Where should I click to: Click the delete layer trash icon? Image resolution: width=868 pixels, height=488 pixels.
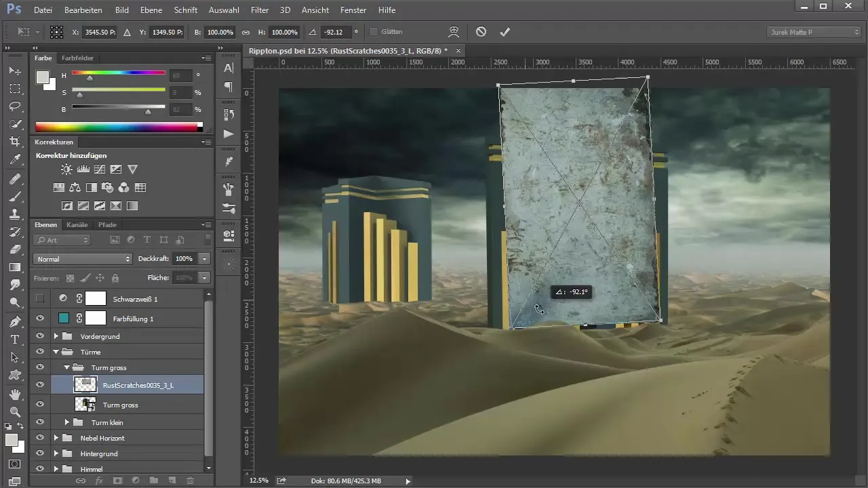coord(190,480)
